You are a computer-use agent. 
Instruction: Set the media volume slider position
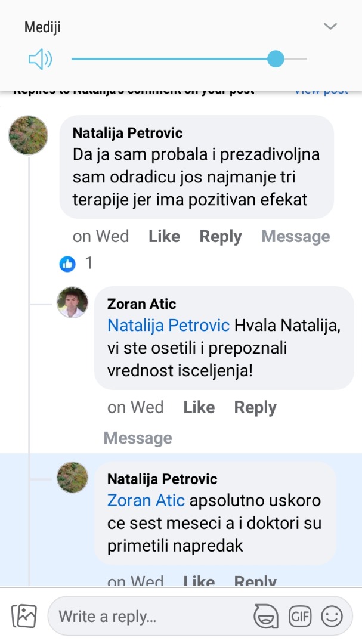(276, 59)
